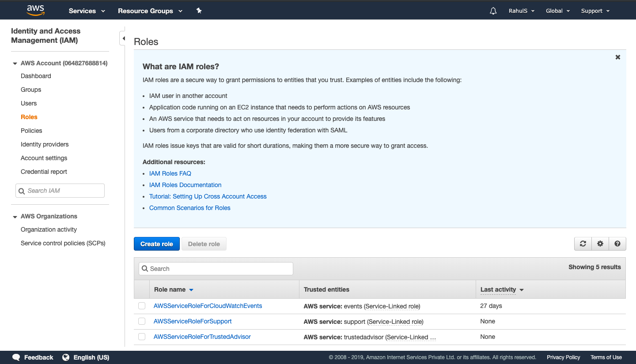The height and width of the screenshot is (364, 636).
Task: Select Policies in the IAM sidebar
Action: pyautogui.click(x=31, y=131)
